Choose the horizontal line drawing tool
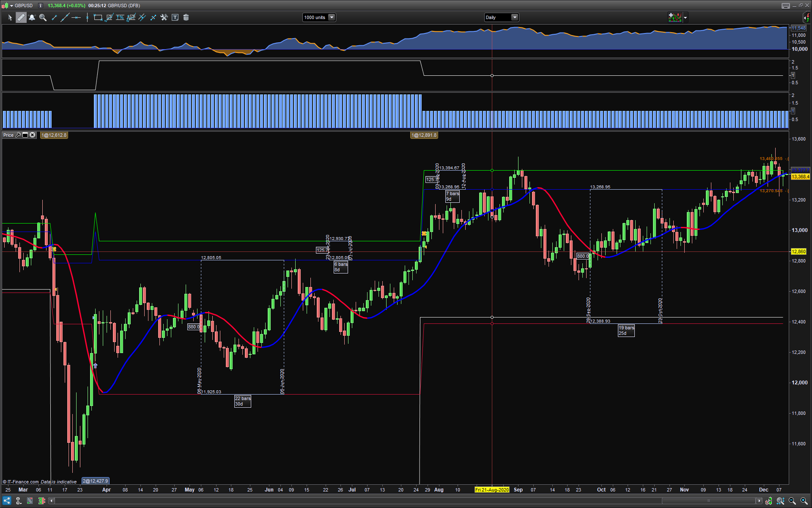 (x=76, y=17)
